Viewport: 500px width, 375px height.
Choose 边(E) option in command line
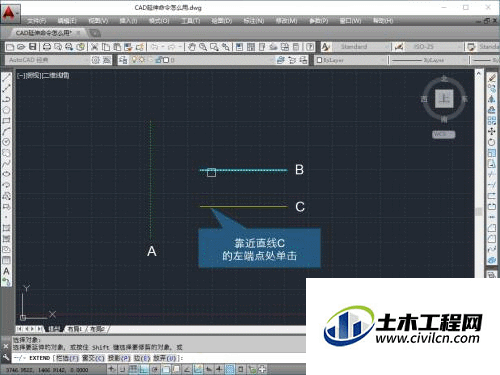pos(142,358)
